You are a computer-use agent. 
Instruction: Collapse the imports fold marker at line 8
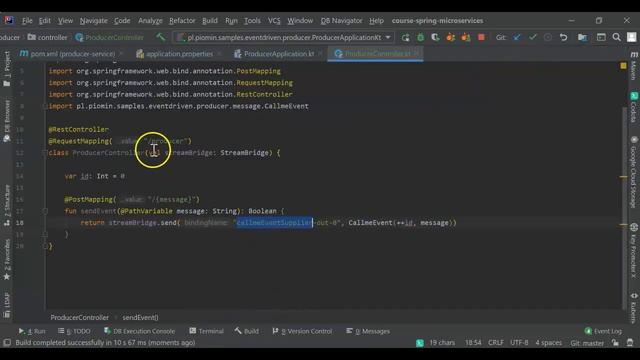[45, 106]
